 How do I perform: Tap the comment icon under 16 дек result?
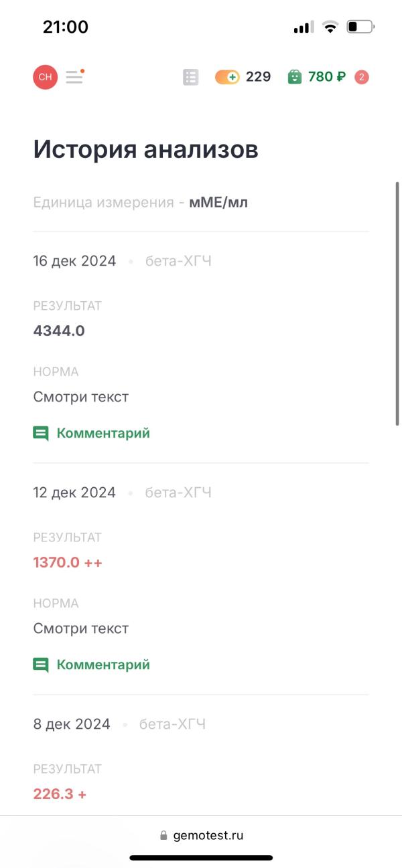click(x=41, y=434)
